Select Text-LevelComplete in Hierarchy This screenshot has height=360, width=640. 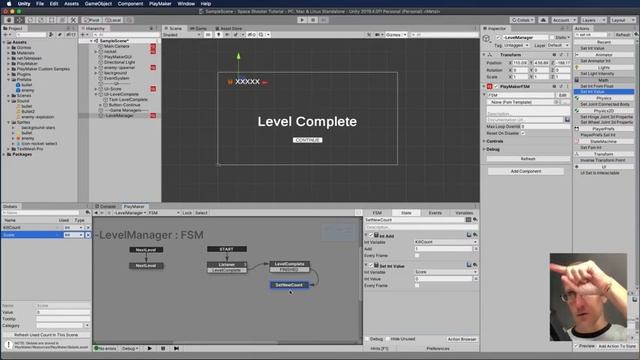125,100
